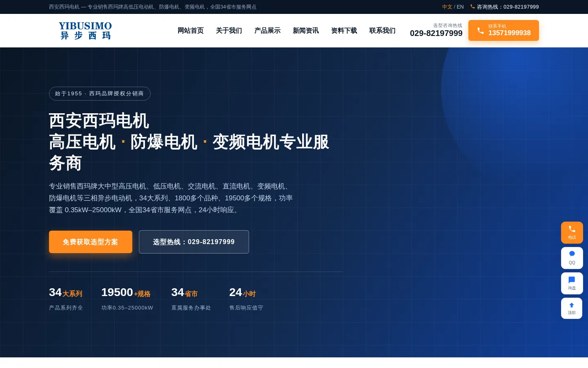588x368 pixels.
Task: Click the phone icon beside 咨询热线
Action: [x=472, y=7]
